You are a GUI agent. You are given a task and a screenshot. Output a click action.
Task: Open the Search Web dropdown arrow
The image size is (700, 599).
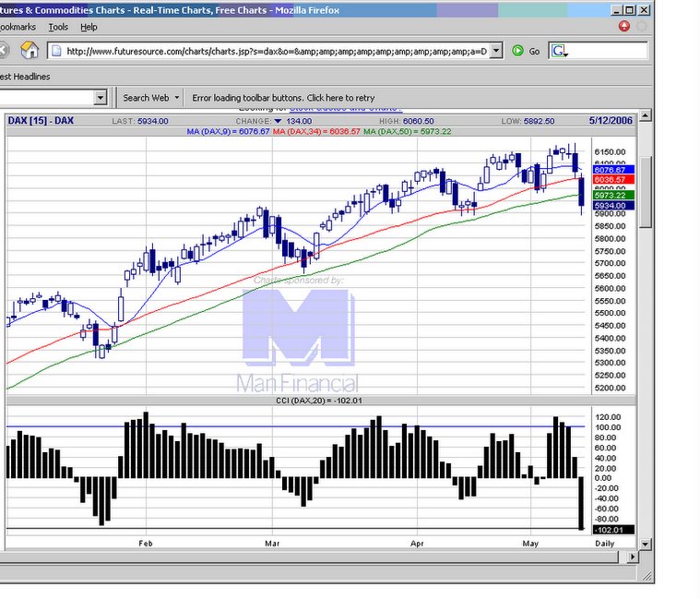click(x=177, y=98)
